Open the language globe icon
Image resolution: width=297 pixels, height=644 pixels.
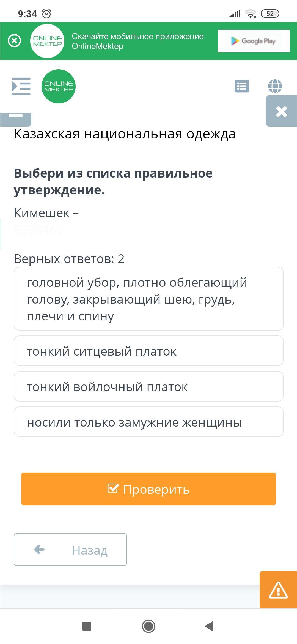(275, 86)
